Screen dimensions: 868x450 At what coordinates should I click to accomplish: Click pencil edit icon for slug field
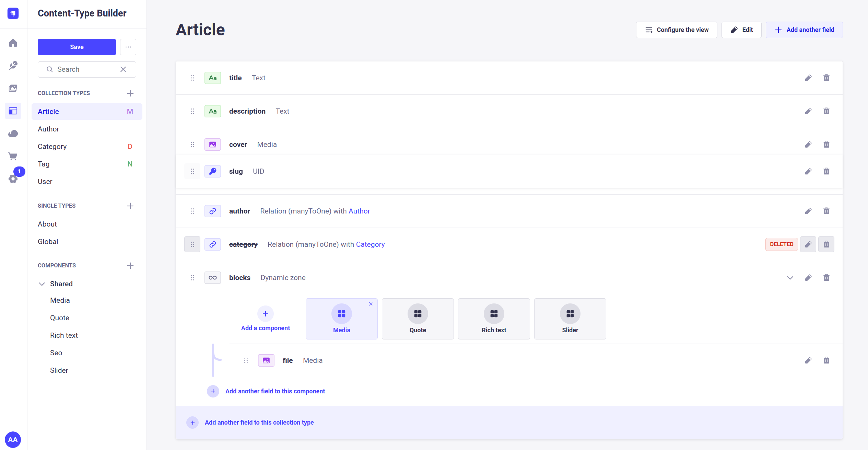pos(808,171)
